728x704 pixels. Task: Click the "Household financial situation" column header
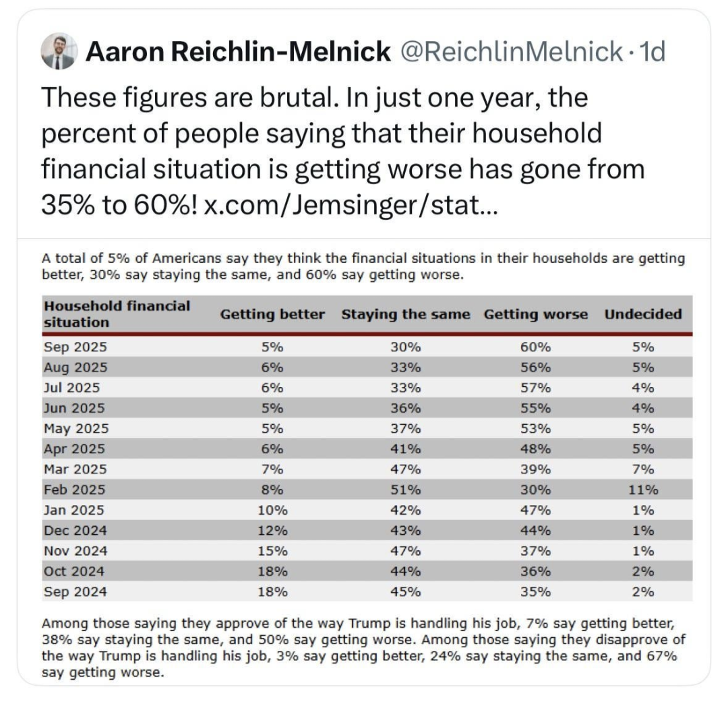pyautogui.click(x=117, y=314)
